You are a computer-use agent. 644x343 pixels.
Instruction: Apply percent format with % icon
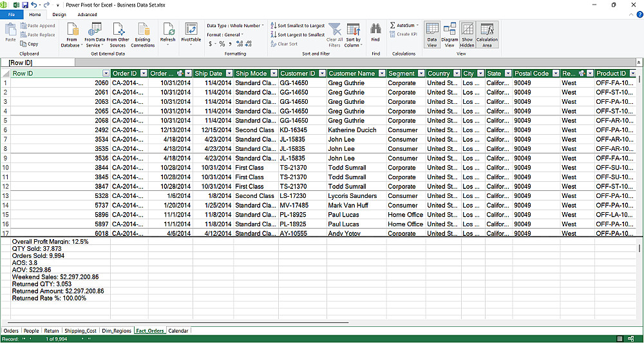click(x=222, y=44)
